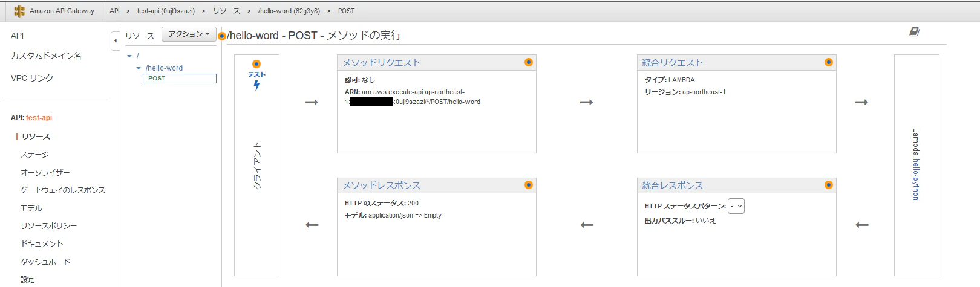Collapse the left sidebar with arrow toggle
Image resolution: width=980 pixels, height=287 pixels.
(115, 40)
